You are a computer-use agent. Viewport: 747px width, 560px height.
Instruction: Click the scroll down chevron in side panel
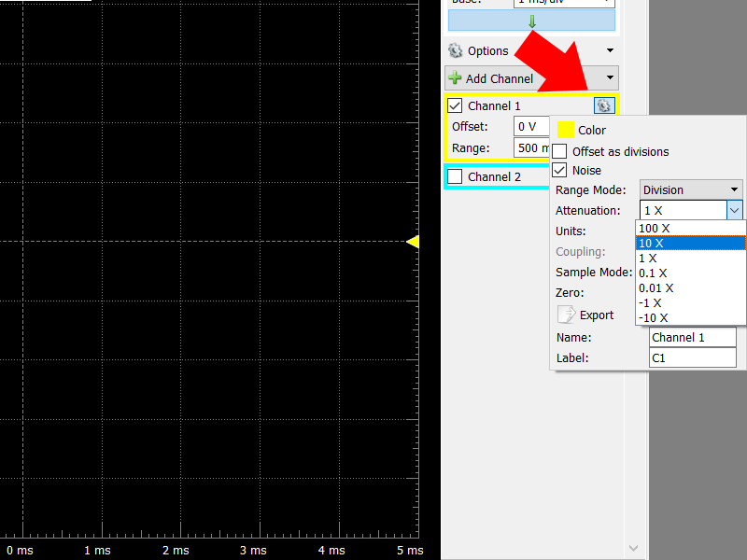[633, 548]
